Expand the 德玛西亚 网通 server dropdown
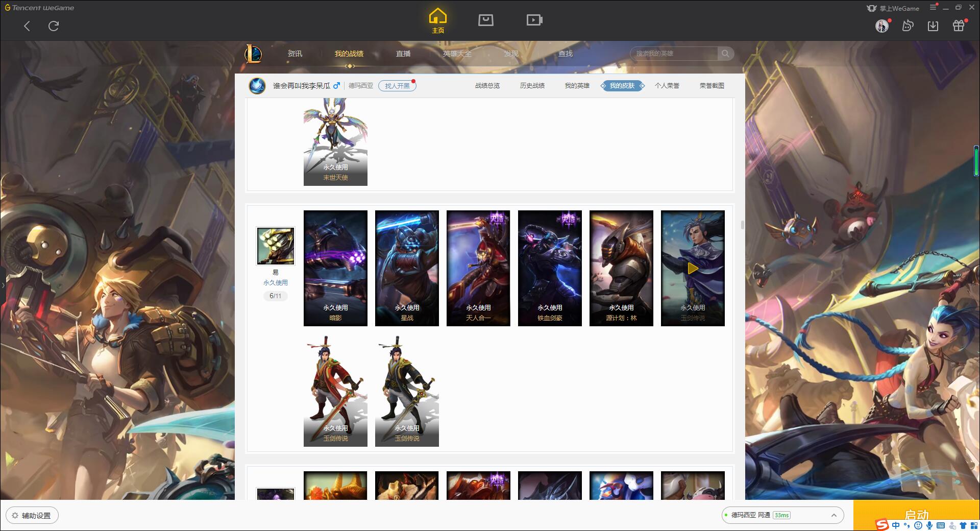 point(782,515)
